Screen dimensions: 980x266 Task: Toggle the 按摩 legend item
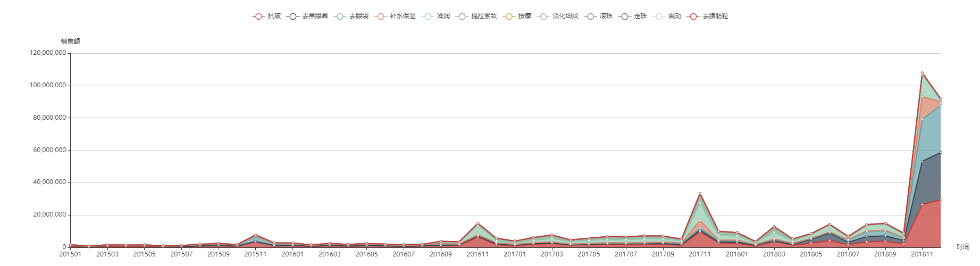point(517,16)
